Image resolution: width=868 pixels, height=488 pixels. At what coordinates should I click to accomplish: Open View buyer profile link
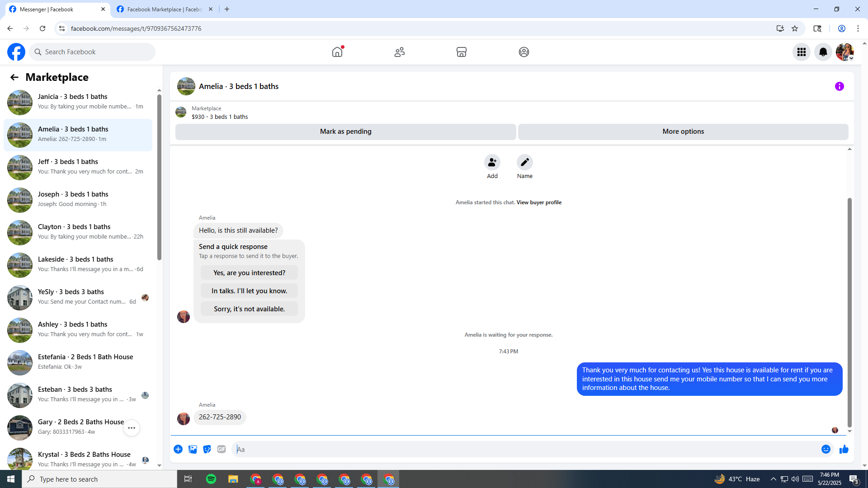539,202
